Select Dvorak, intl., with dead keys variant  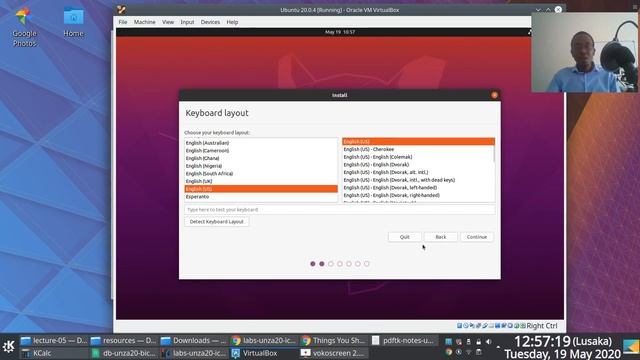[418, 180]
